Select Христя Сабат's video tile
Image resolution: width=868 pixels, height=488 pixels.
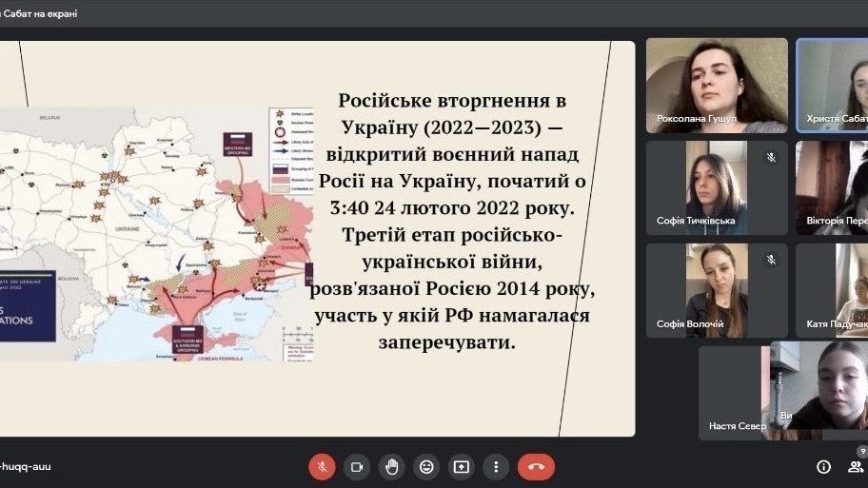click(832, 85)
